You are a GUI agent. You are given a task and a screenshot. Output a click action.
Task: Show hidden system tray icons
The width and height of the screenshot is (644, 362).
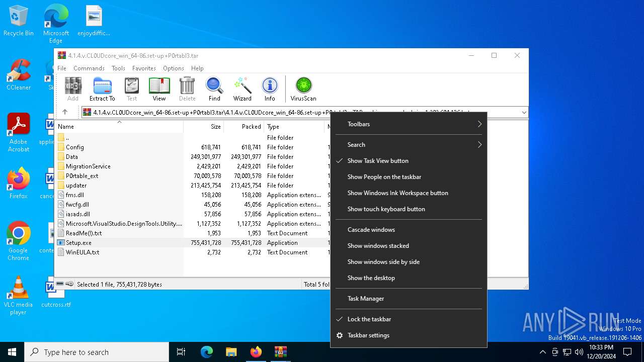click(x=542, y=352)
